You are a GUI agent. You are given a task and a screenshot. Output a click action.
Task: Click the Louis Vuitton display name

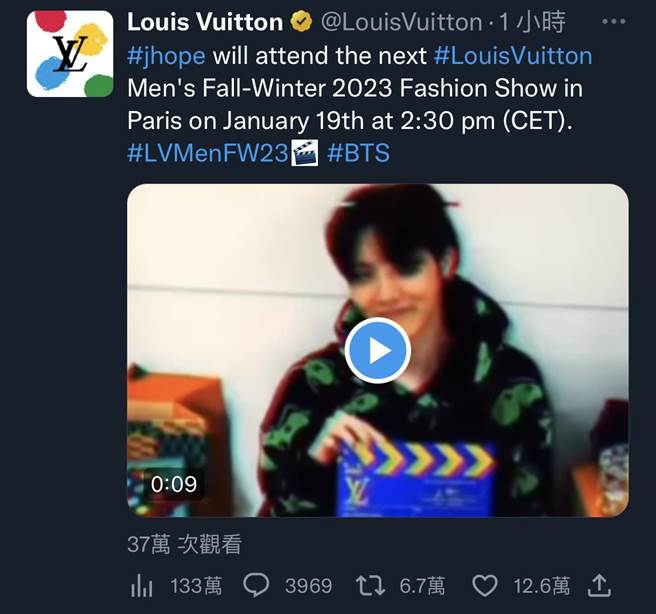[x=205, y=22]
